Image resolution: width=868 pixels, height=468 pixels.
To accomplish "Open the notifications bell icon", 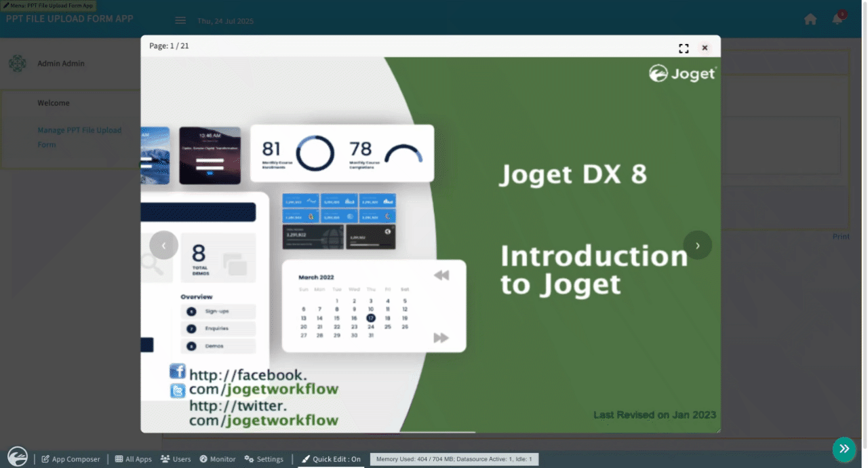I will [837, 18].
